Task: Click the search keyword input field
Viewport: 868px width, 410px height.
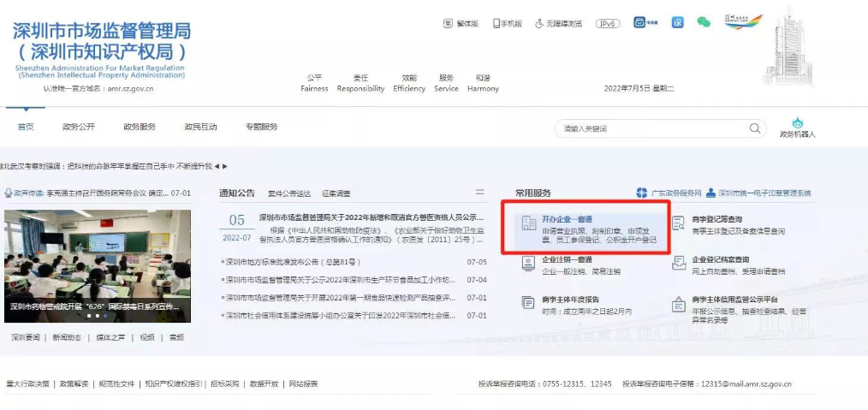Action: 651,128
